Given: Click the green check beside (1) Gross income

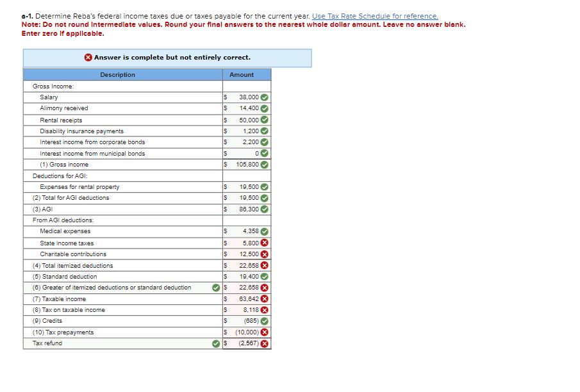Looking at the screenshot, I should click(265, 164).
